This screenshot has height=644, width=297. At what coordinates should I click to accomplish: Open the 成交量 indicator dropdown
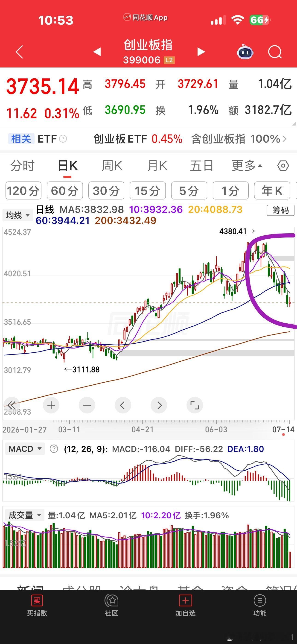pyautogui.click(x=25, y=515)
